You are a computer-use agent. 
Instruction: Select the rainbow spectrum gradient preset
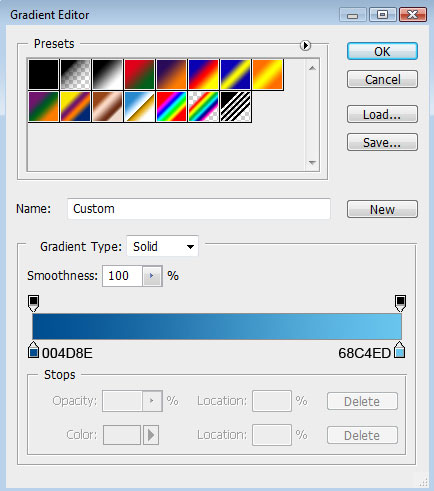171,107
